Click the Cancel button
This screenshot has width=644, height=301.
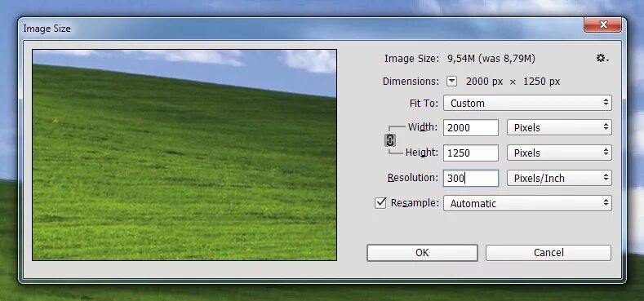[x=549, y=253]
